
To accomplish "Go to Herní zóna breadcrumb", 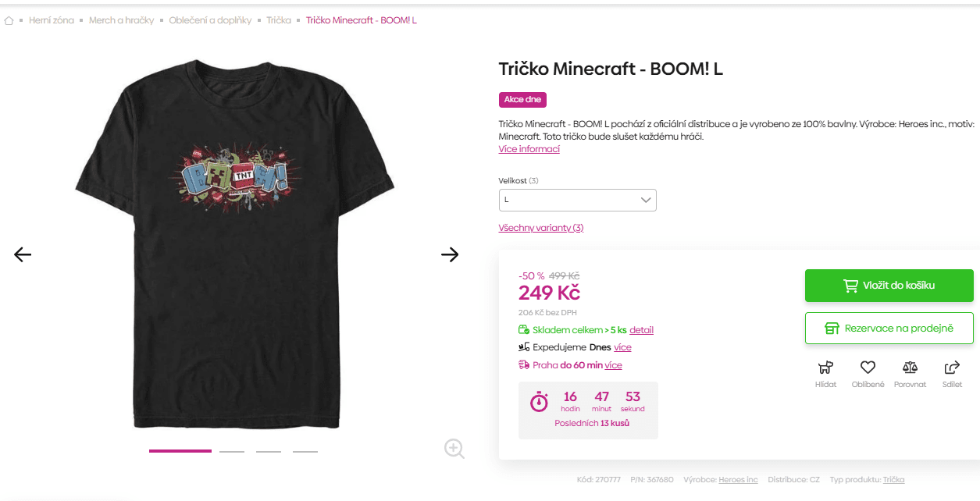I will pos(52,20).
